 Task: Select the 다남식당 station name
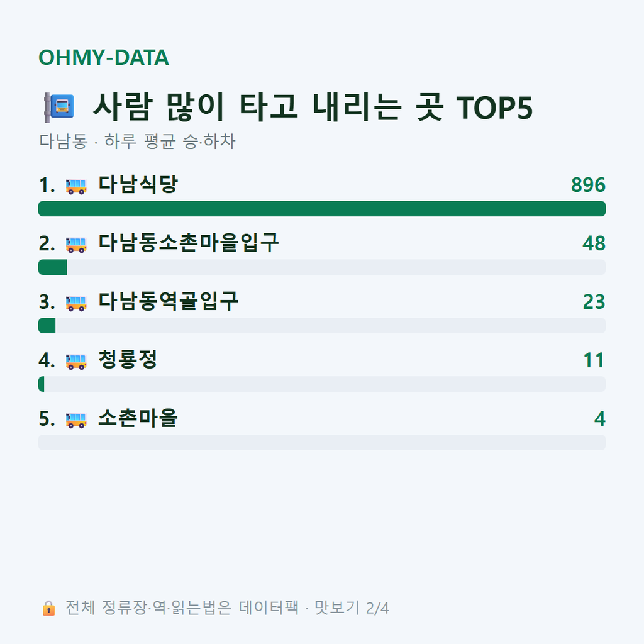click(x=138, y=184)
